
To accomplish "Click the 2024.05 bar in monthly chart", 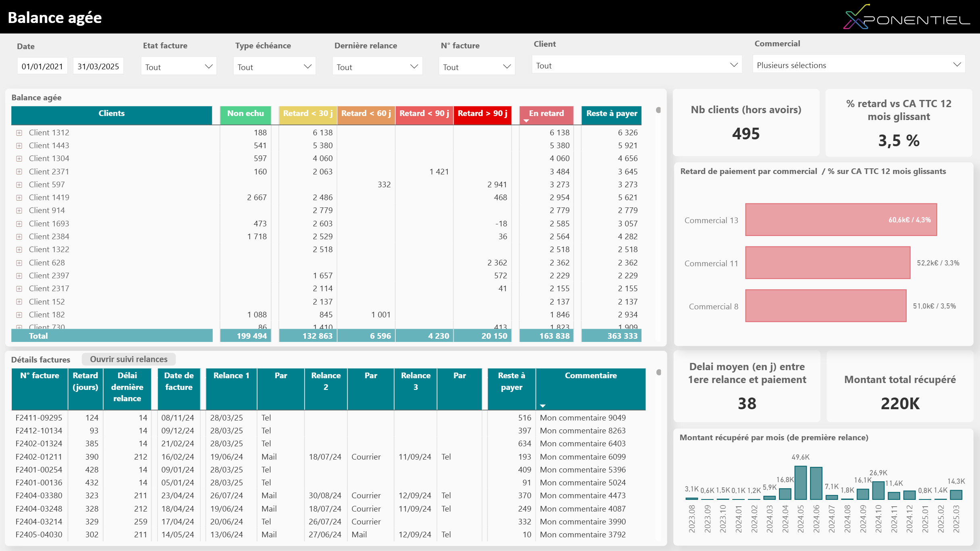I will (x=800, y=483).
